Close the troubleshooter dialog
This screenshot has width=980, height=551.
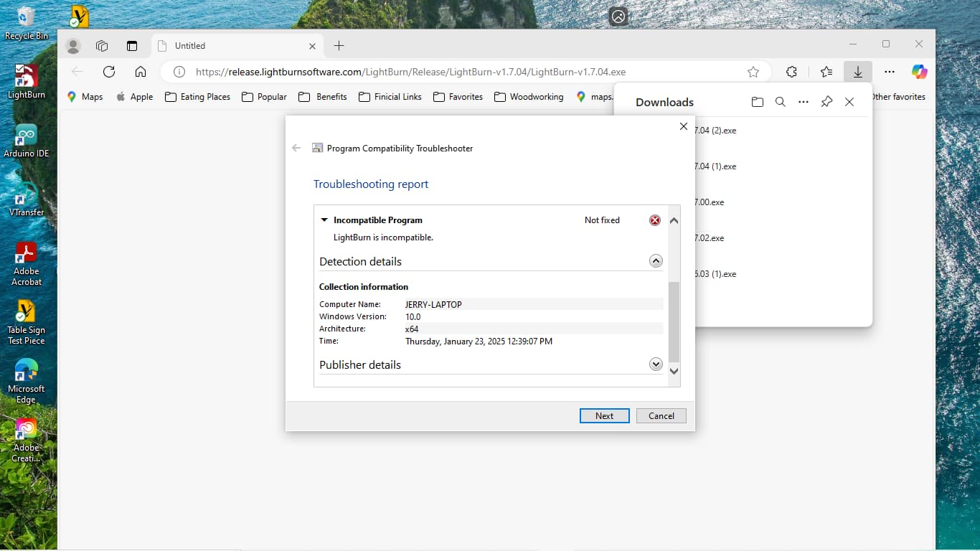683,126
